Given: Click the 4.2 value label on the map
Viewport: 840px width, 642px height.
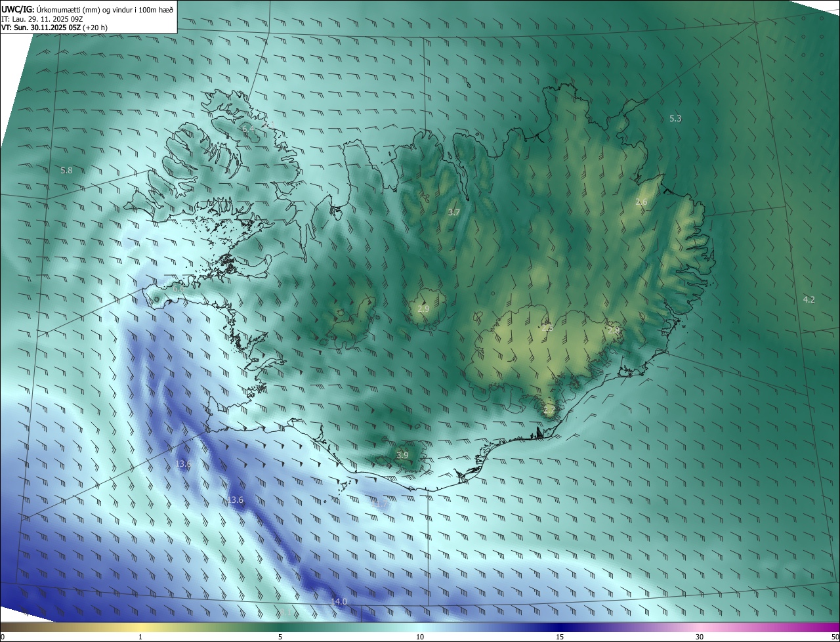Looking at the screenshot, I should coord(809,300).
